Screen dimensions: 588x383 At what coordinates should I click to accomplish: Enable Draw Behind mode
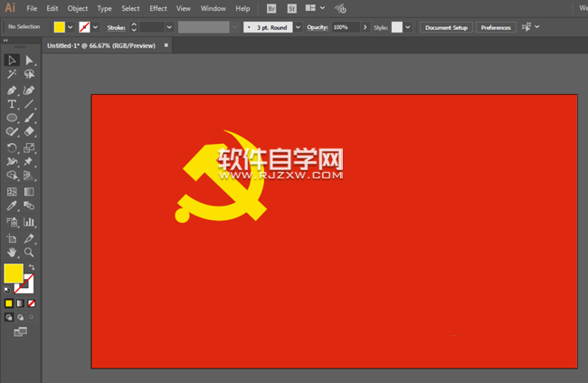tap(20, 317)
